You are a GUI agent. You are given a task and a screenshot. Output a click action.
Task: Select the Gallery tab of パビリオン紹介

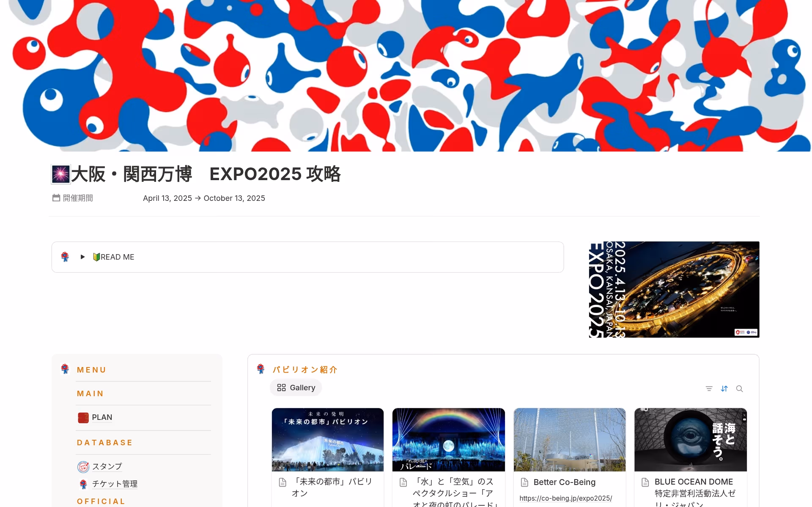(x=301, y=387)
